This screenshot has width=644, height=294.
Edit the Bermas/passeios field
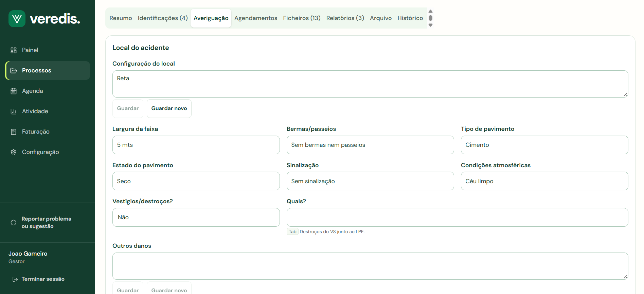click(x=370, y=145)
